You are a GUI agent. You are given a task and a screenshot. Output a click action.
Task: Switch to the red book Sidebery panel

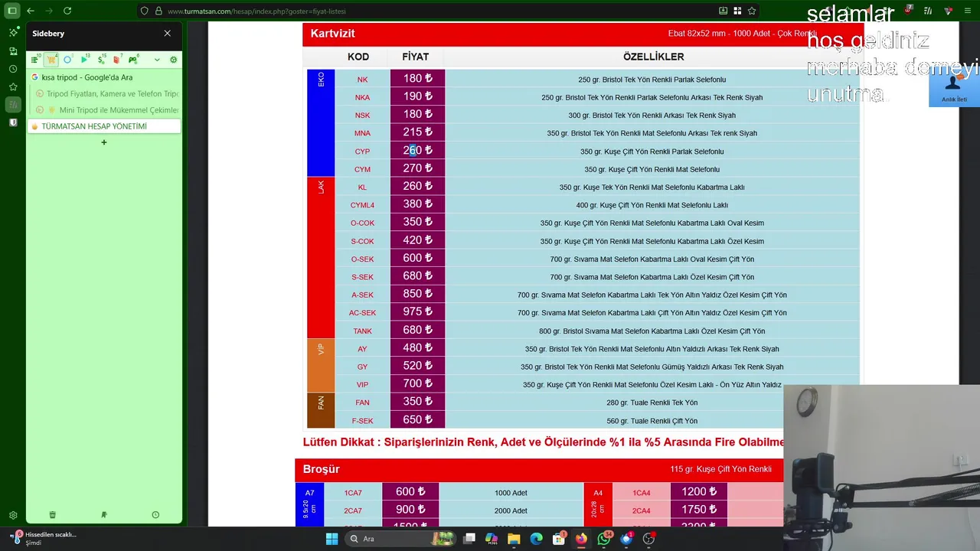point(117,59)
